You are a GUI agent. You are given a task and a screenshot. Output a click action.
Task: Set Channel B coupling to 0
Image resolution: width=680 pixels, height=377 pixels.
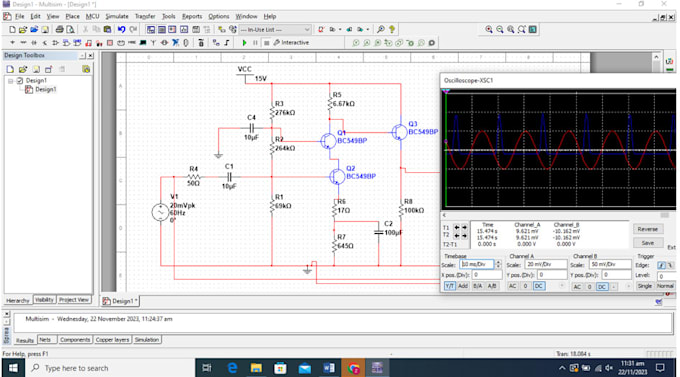[589, 287]
